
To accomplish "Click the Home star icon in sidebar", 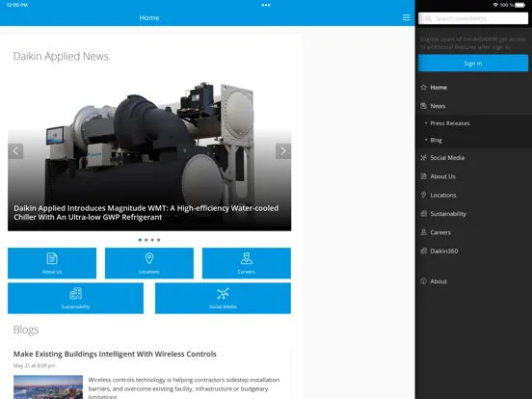I will (x=423, y=87).
